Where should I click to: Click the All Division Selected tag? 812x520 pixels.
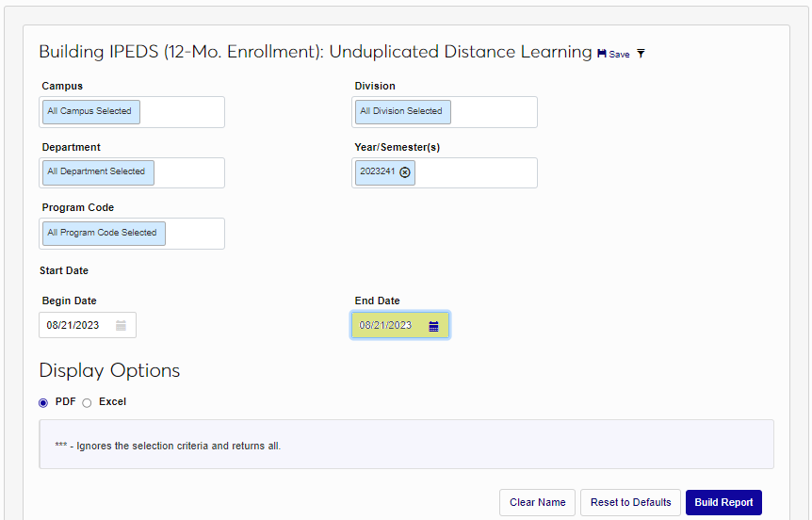click(x=403, y=112)
